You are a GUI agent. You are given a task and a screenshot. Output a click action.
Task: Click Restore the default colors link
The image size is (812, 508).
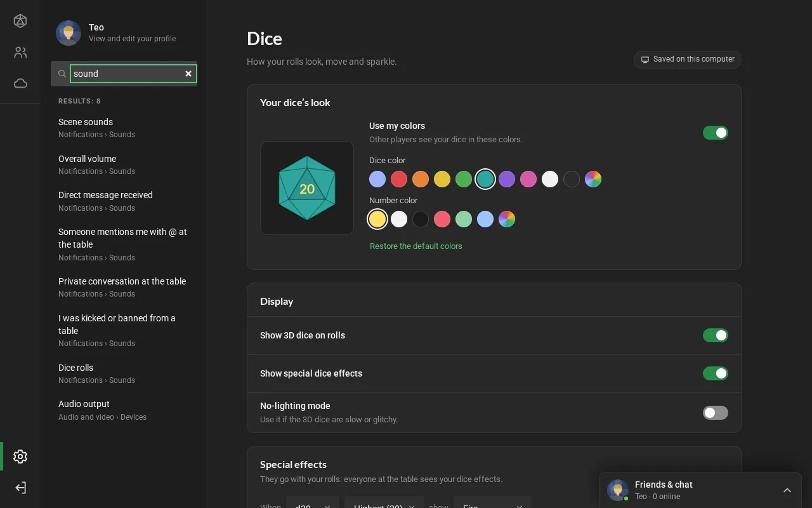tap(416, 246)
